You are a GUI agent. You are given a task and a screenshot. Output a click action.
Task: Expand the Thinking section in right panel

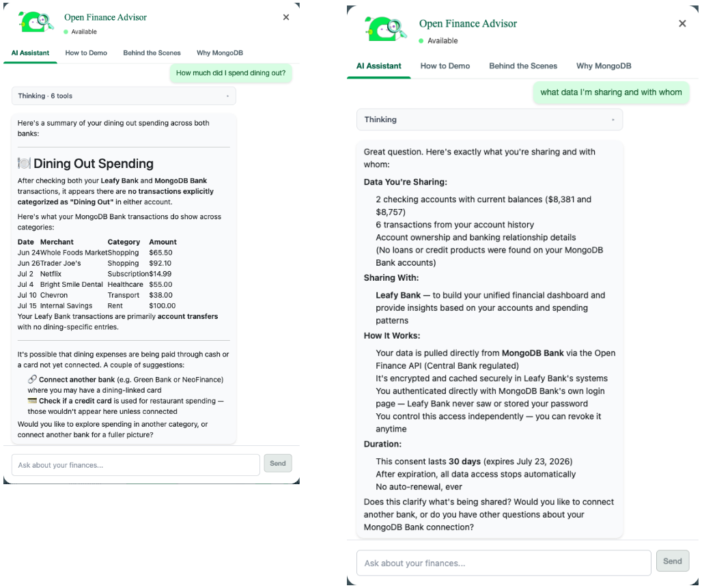point(490,120)
